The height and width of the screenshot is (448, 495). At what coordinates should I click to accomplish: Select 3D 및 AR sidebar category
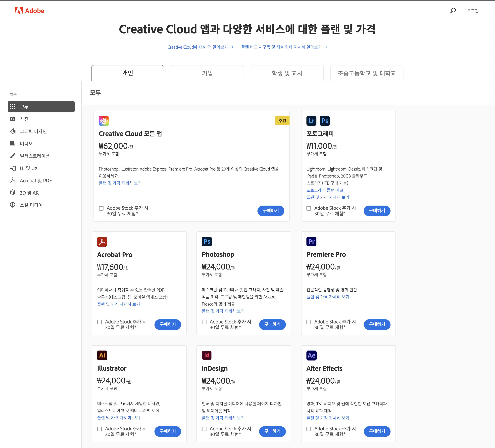(29, 193)
